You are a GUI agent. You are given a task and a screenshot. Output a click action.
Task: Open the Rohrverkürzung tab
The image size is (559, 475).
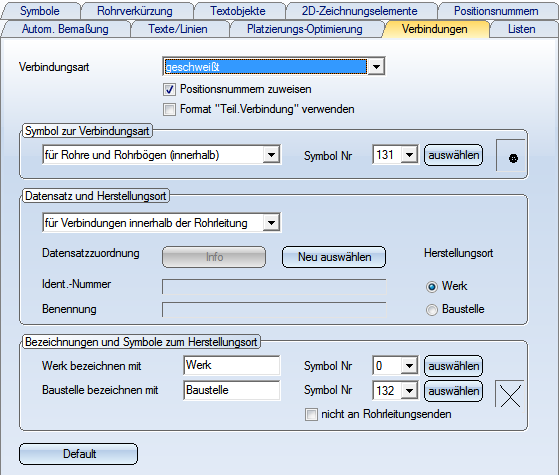[x=135, y=10]
